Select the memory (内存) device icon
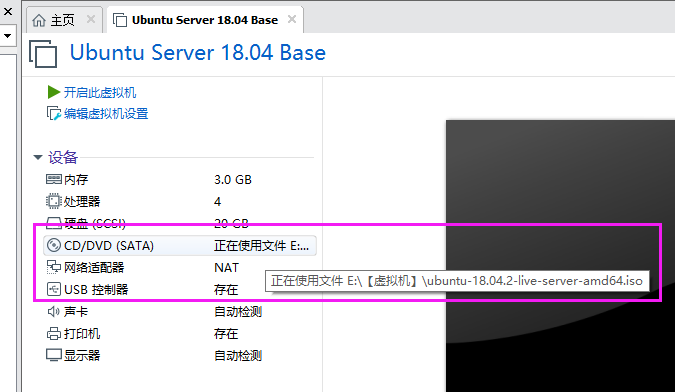The height and width of the screenshot is (392, 675). [x=54, y=179]
